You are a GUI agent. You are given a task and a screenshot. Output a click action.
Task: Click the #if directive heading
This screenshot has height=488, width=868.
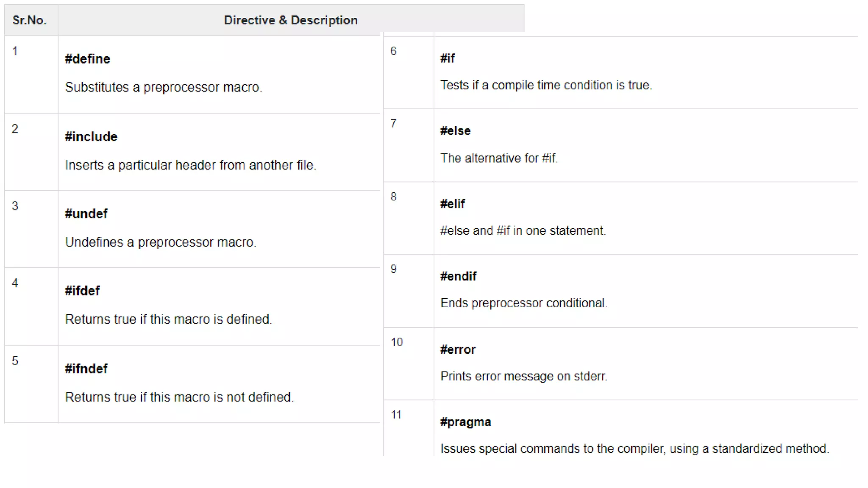tap(448, 58)
